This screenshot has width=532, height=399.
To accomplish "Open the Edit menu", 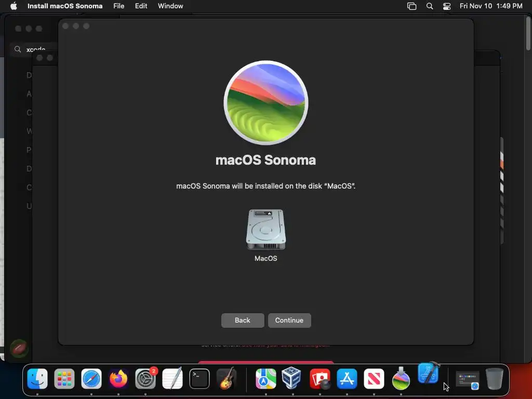I will [141, 6].
